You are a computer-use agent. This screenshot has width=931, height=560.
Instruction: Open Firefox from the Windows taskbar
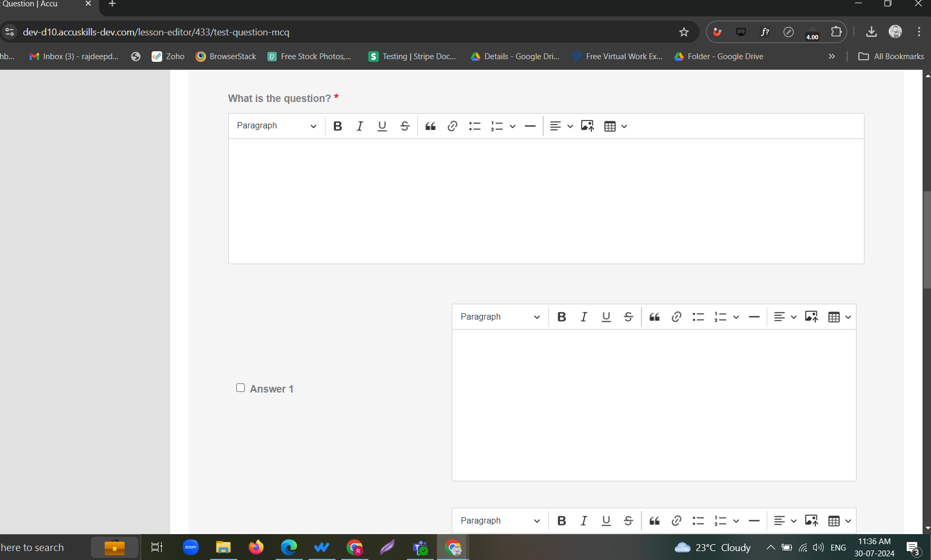point(256,547)
